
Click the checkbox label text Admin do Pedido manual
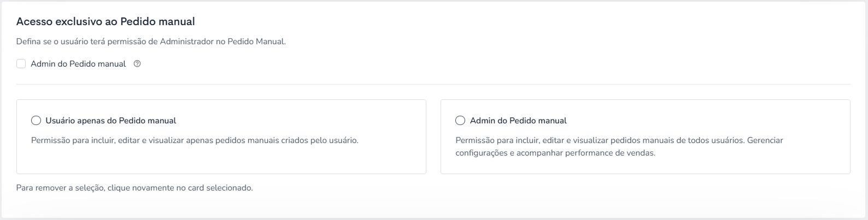[78, 64]
